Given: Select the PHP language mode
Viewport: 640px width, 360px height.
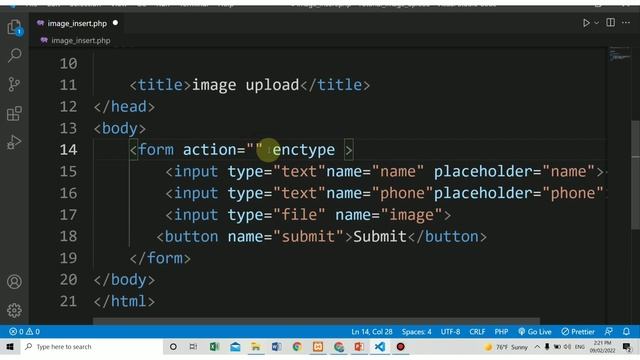Looking at the screenshot, I should 501,332.
